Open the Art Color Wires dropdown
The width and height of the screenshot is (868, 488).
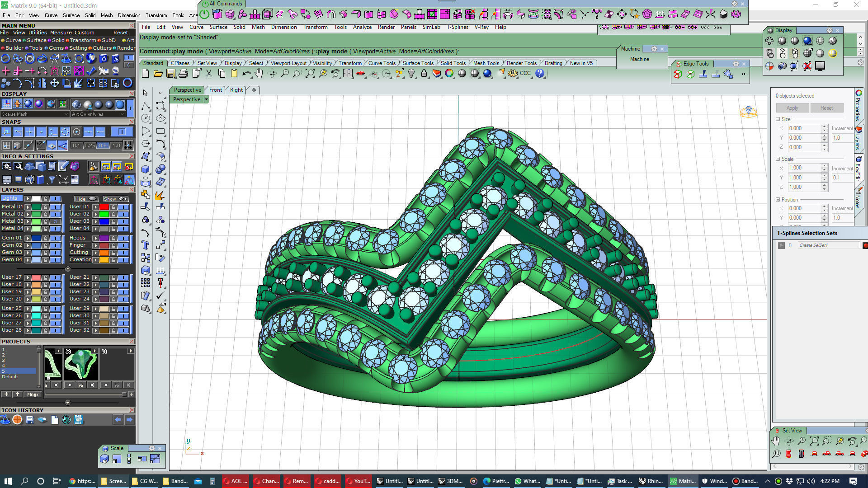pyautogui.click(x=98, y=114)
